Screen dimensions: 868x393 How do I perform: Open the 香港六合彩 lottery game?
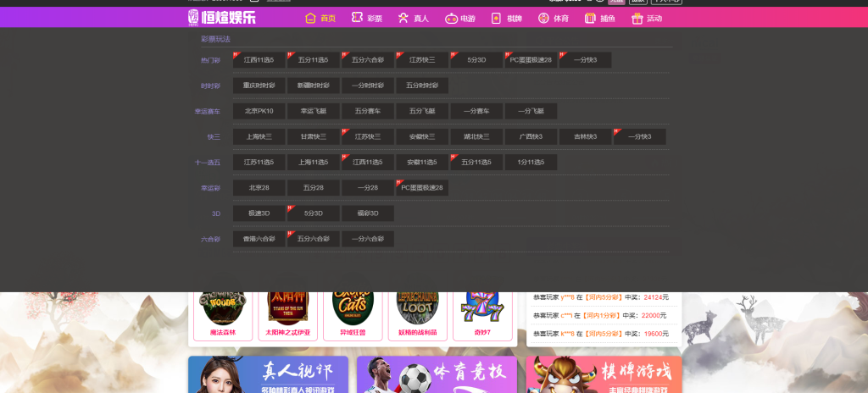259,239
